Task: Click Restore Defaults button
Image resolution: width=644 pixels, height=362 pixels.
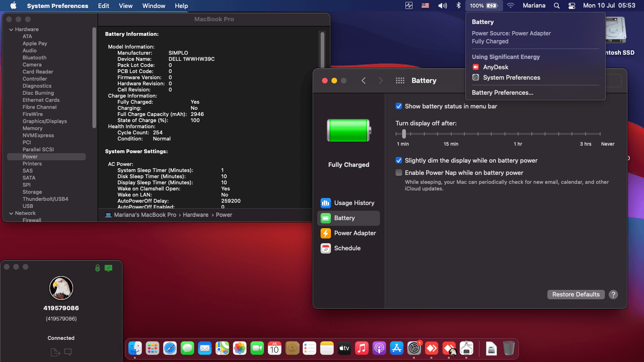Action: 576,295
